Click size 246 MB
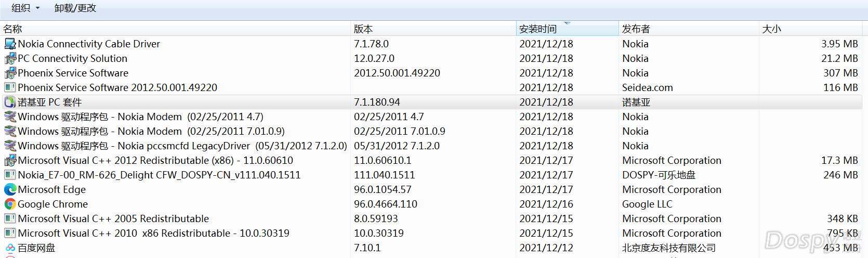Screen dimensions: 868x258 (840, 175)
